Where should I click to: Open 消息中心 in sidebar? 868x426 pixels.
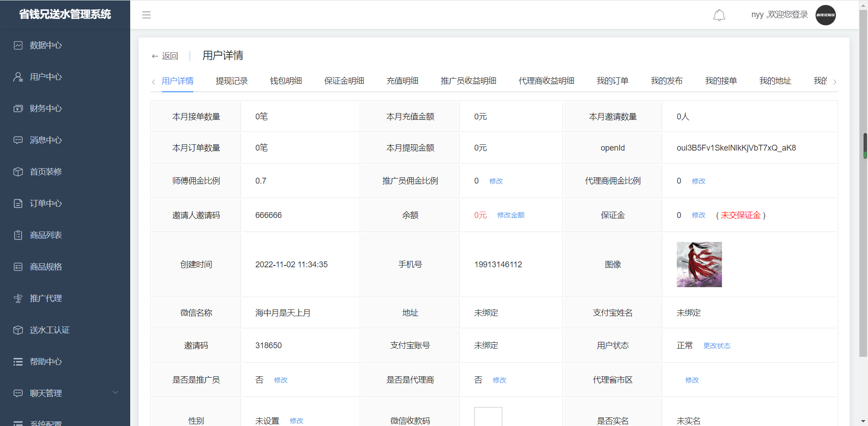(46, 140)
